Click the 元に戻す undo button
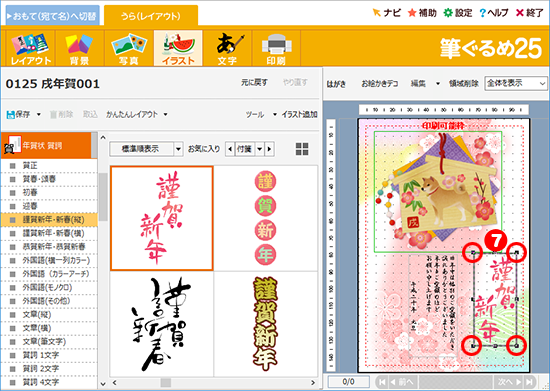Image resolution: width=550 pixels, height=391 pixels. click(254, 82)
